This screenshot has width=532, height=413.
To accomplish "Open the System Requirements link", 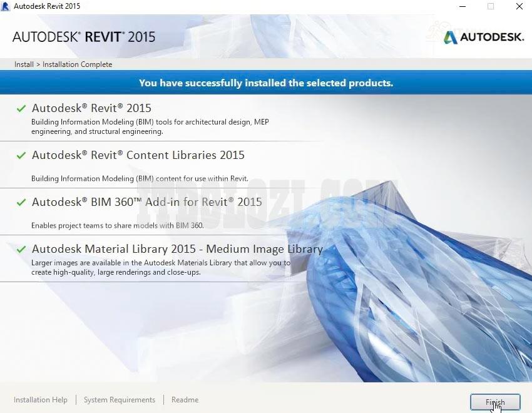I will [120, 400].
